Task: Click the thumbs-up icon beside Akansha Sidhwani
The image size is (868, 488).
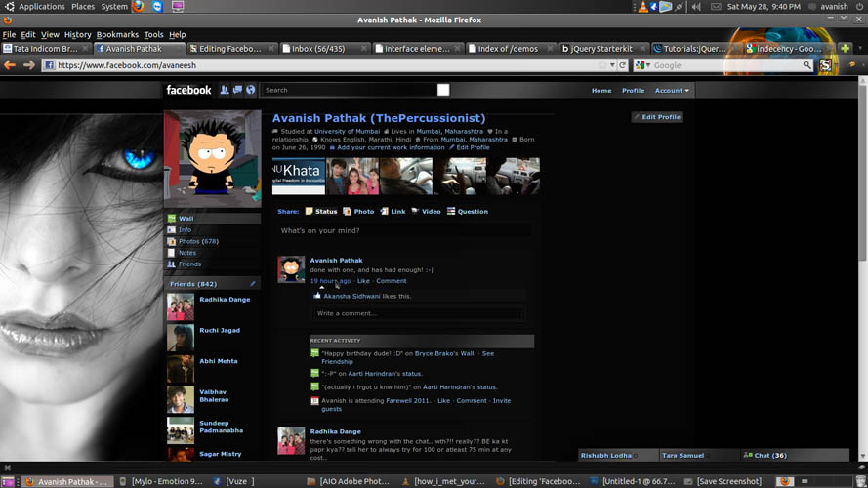Action: [317, 296]
